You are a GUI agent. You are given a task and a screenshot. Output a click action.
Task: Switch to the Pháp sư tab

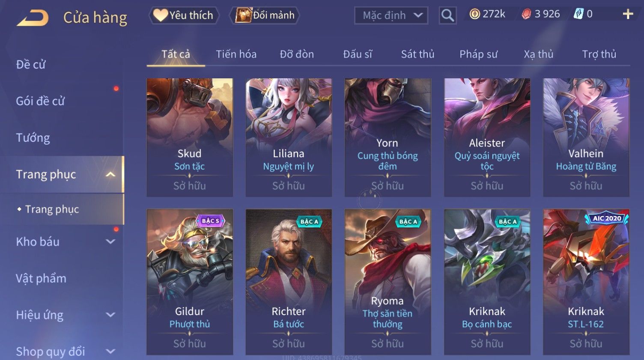pos(478,54)
